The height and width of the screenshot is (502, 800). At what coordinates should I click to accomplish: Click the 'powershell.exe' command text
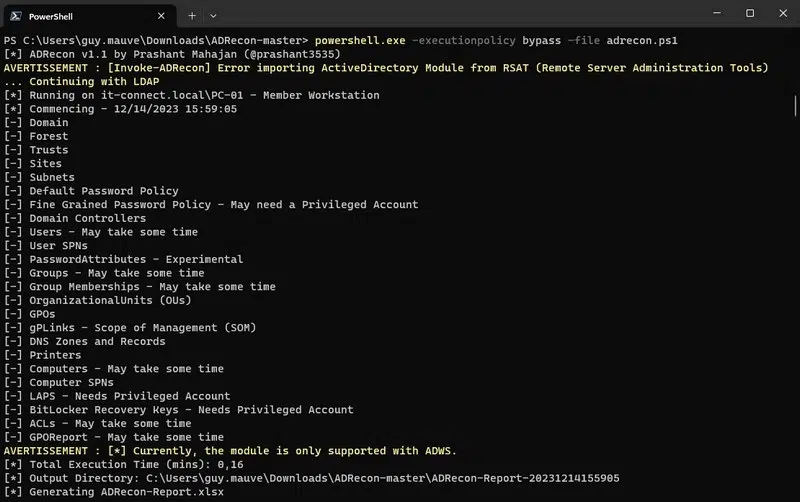[360, 40]
